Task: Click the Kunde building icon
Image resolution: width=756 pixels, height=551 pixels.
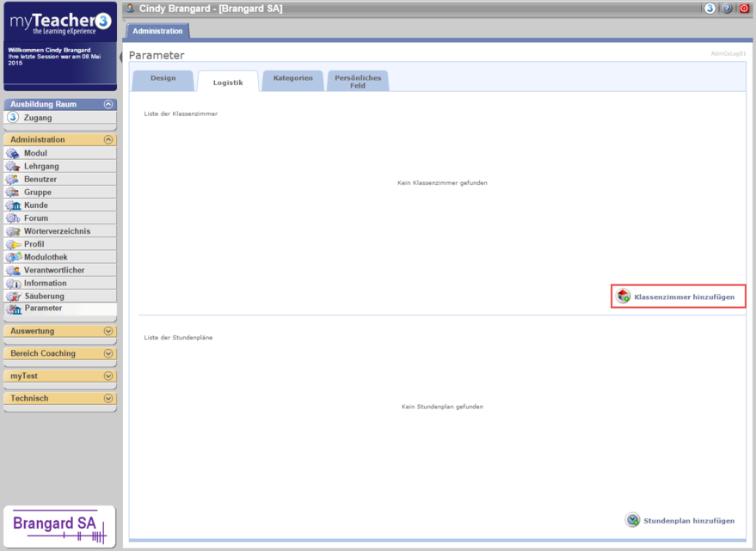Action: [x=13, y=205]
